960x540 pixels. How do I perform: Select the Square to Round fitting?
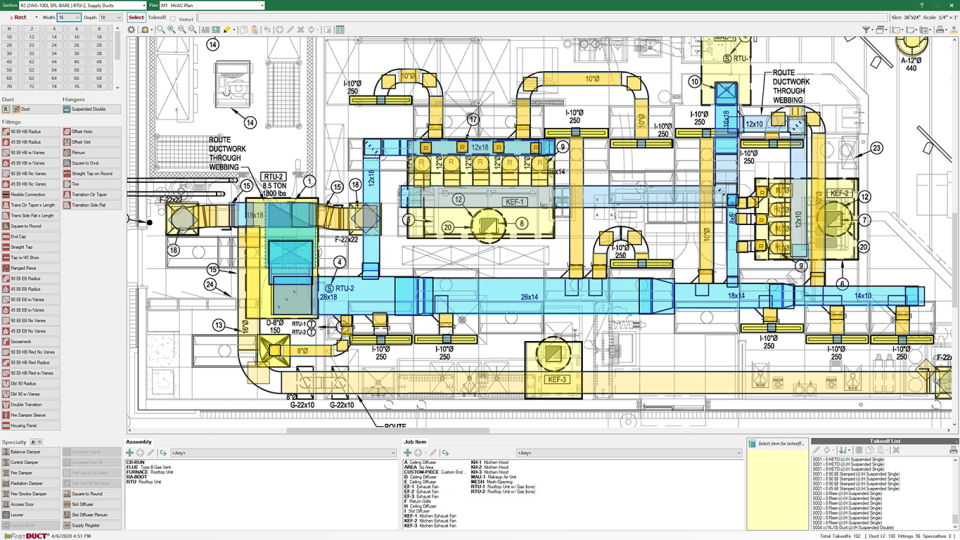[x=31, y=226]
